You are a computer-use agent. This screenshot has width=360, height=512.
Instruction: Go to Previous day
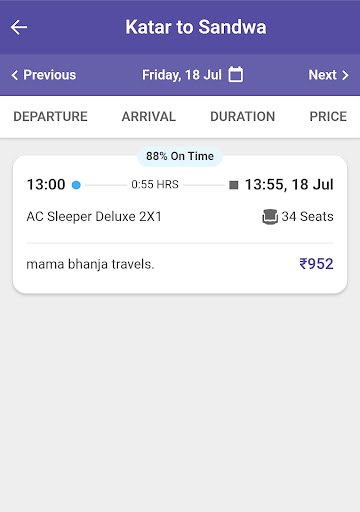pyautogui.click(x=44, y=75)
